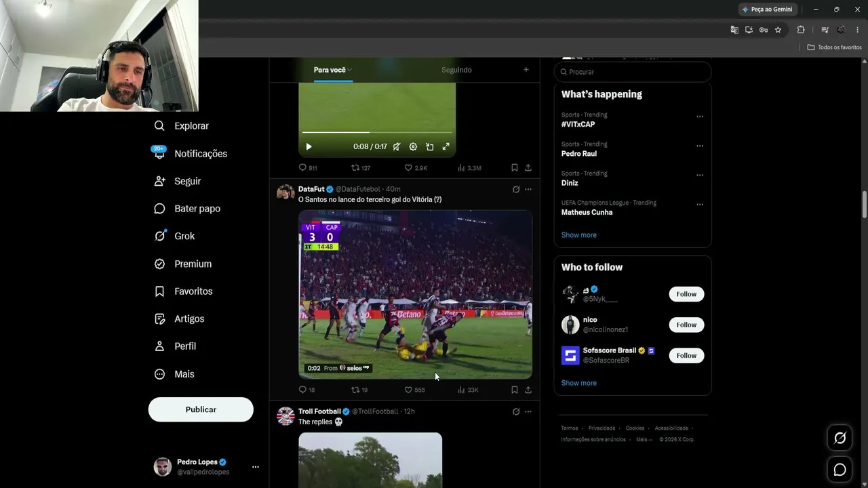Reply to the DataFut post with 18 replies
The height and width of the screenshot is (488, 868).
(307, 390)
